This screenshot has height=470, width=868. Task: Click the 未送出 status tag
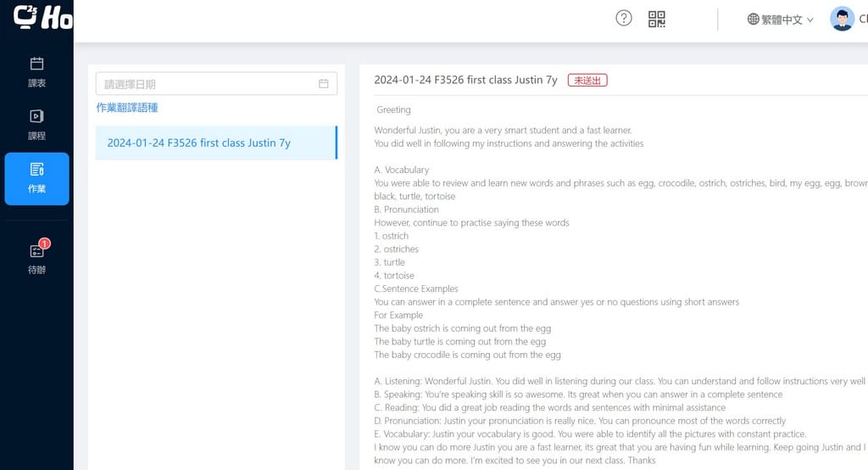tap(587, 81)
